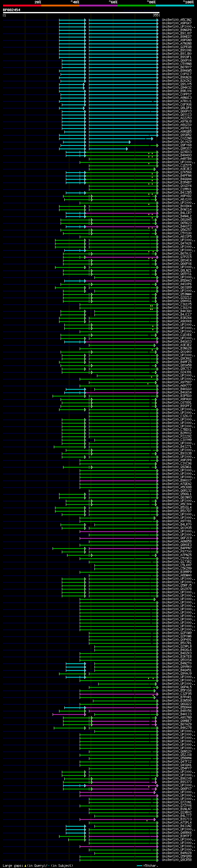Image resolution: width=197 pixels, height=868 pixels.
Task: Click the purple ~60% identity legend bar
Action: (x=99, y=6)
